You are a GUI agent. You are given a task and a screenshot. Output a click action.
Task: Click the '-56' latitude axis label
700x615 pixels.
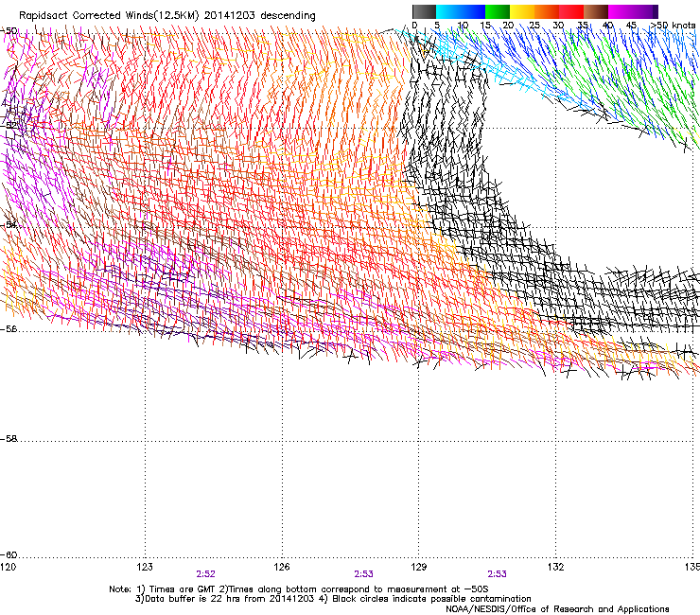[9, 329]
